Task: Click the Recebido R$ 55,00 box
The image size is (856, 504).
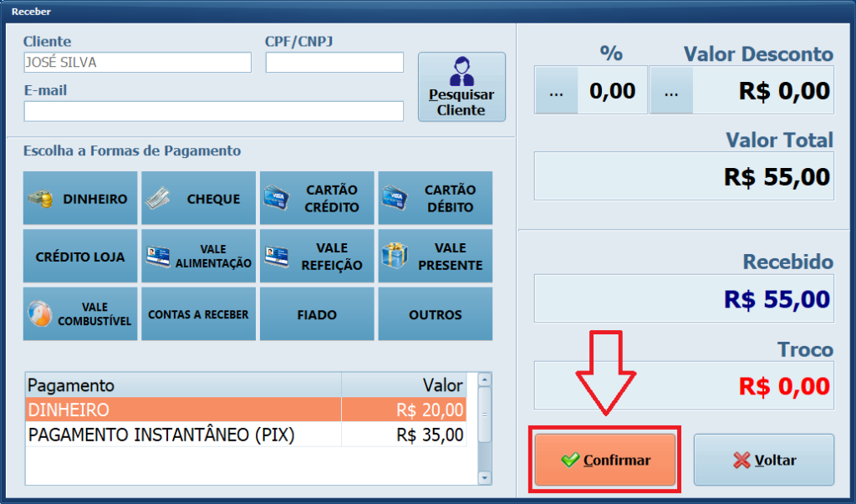Action: click(684, 298)
